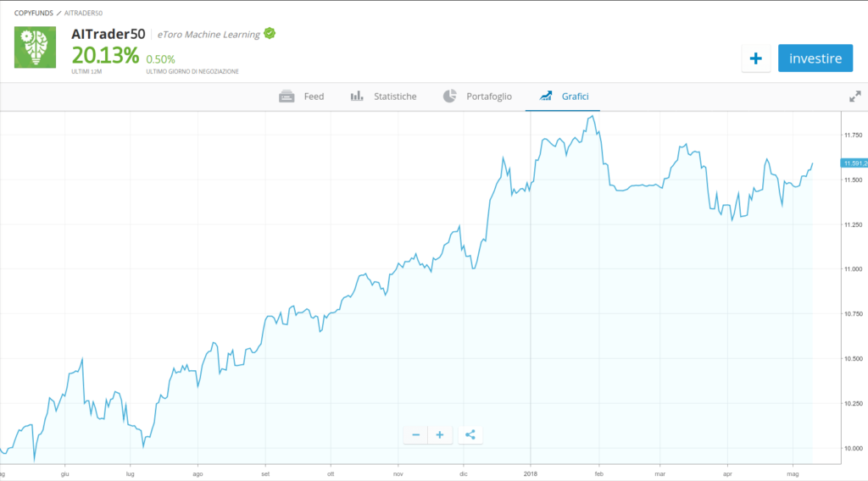Click the 'feb' month label
The image size is (868, 481).
pos(599,474)
